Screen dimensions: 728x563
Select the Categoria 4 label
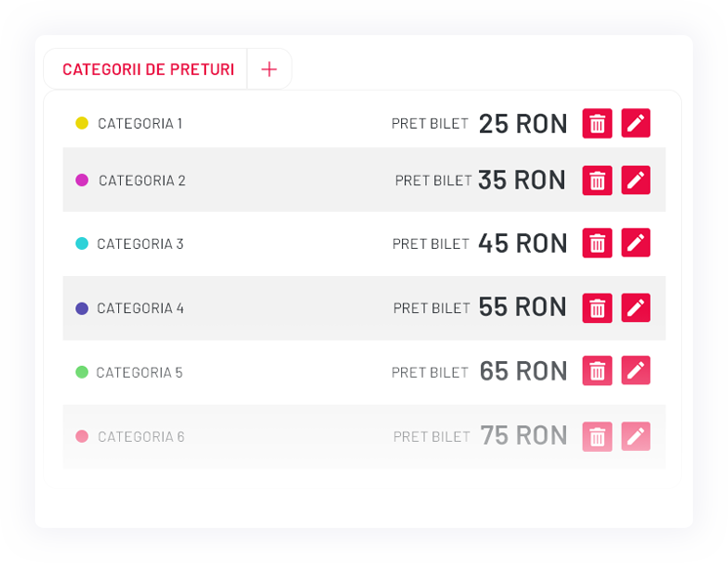point(141,308)
